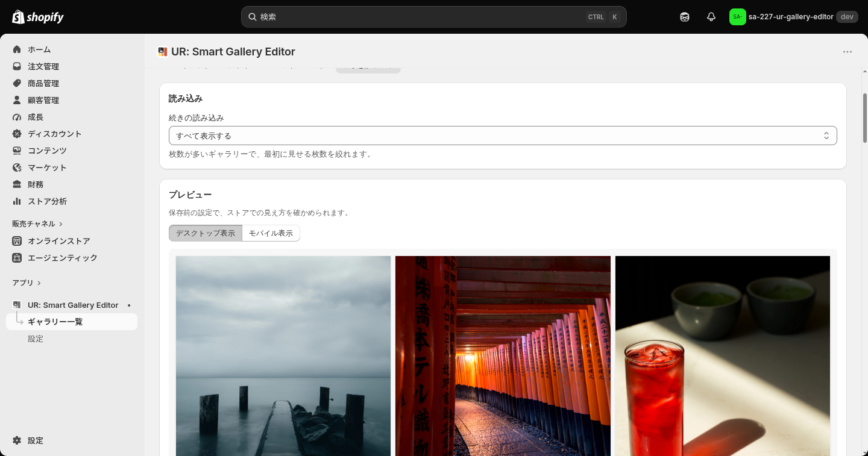Click the Sidekick assistant icon in top bar

tap(685, 17)
